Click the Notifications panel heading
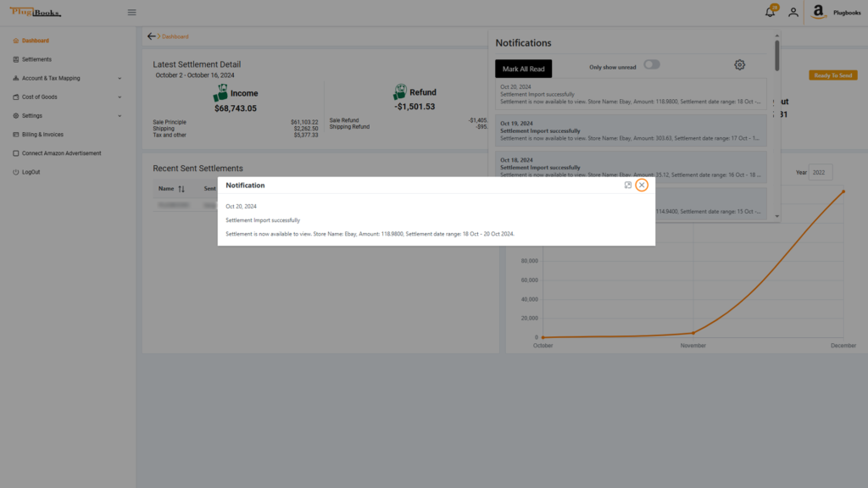The width and height of the screenshot is (868, 488). tap(523, 43)
